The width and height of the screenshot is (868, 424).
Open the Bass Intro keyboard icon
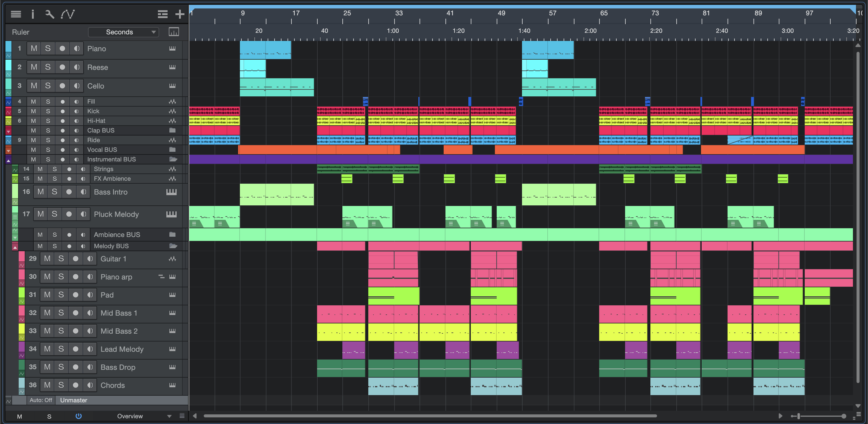click(x=171, y=192)
